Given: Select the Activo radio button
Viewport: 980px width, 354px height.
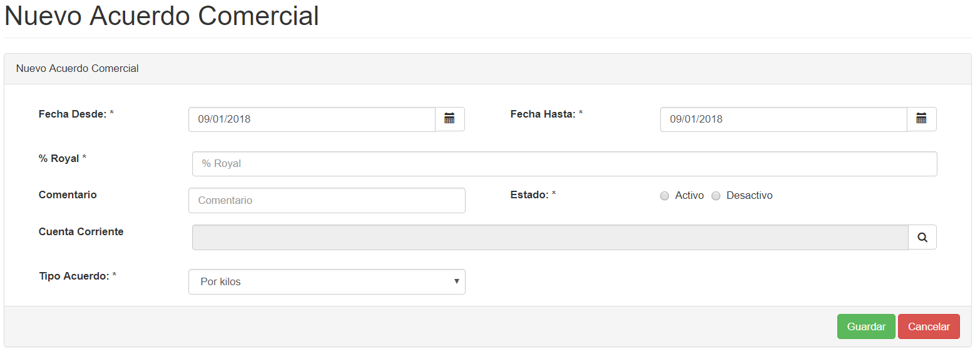Looking at the screenshot, I should click(665, 196).
